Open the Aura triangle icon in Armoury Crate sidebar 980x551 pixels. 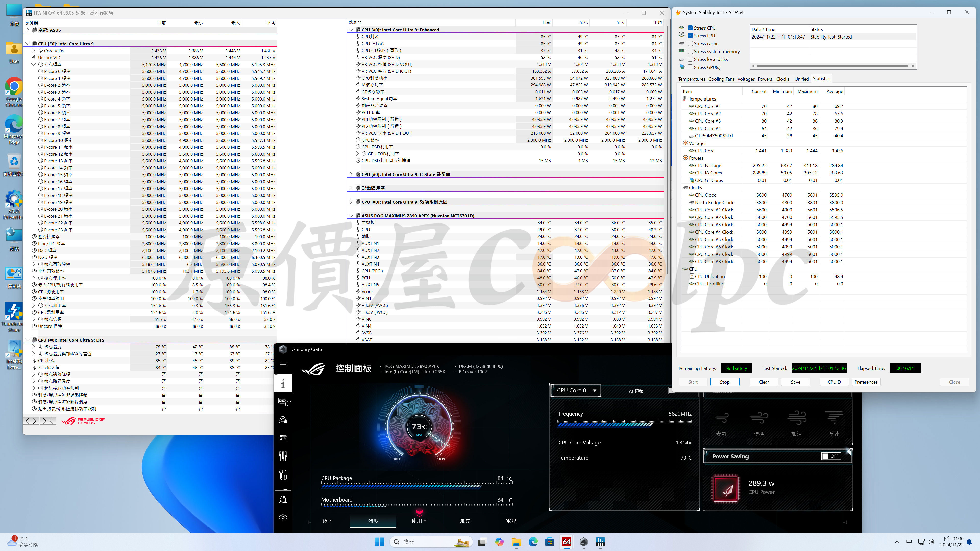(283, 420)
